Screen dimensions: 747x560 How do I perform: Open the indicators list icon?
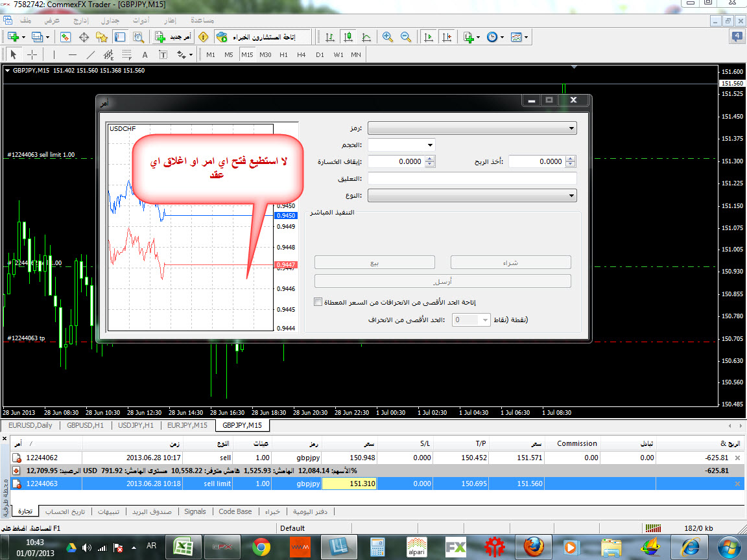click(x=469, y=37)
